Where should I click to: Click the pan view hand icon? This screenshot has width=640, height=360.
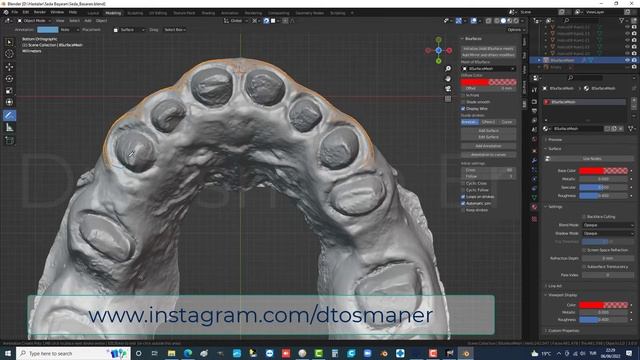tap(448, 78)
